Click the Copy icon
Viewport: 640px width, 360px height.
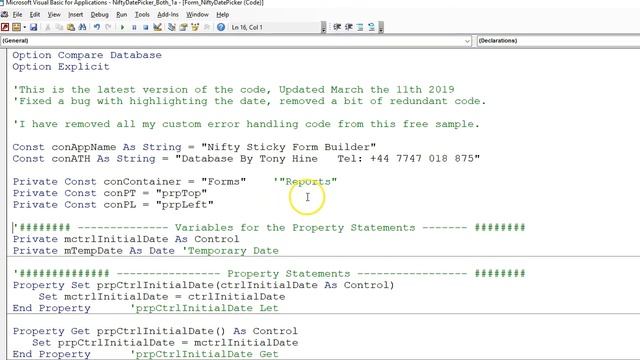(x=59, y=27)
